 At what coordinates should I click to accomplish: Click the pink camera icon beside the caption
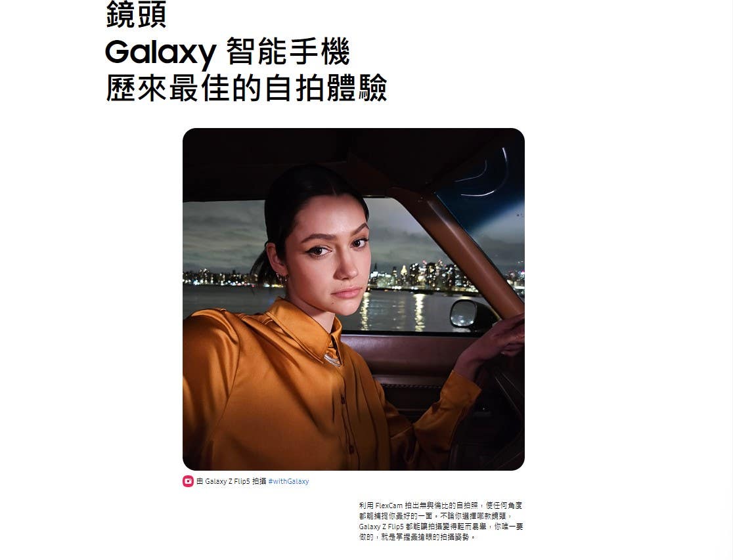coord(188,481)
